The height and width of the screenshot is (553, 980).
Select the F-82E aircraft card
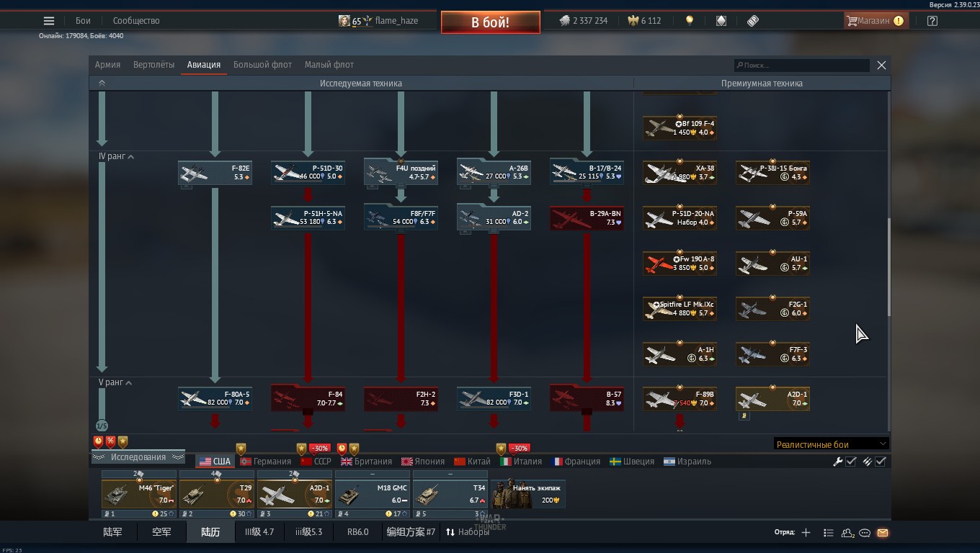pos(215,173)
